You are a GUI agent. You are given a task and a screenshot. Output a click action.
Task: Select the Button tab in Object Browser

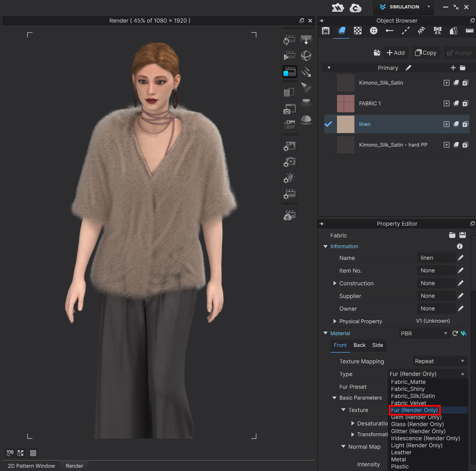(373, 31)
